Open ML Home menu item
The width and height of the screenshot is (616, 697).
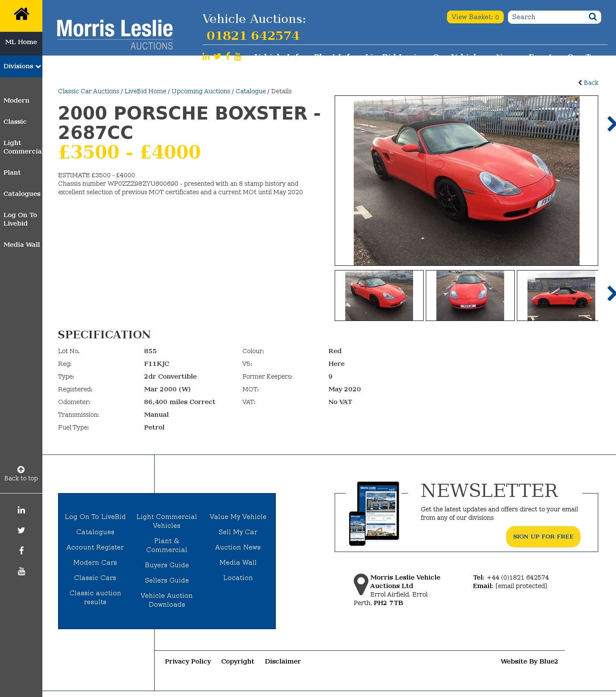point(21,42)
